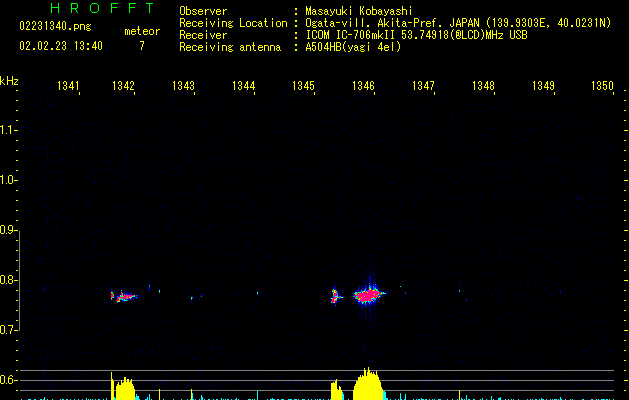Click time axis marker 1342
This screenshot has height=400, width=629.
[x=123, y=86]
